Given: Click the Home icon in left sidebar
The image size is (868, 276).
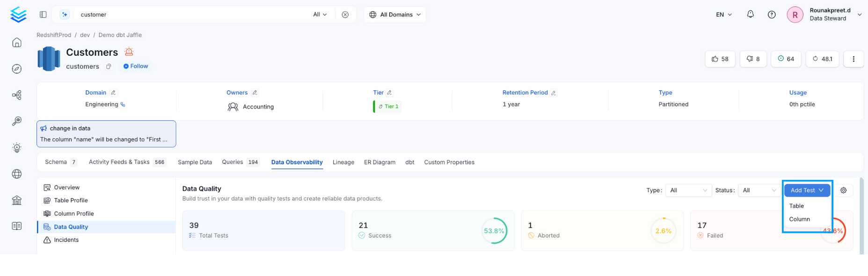Looking at the screenshot, I should click(x=17, y=43).
